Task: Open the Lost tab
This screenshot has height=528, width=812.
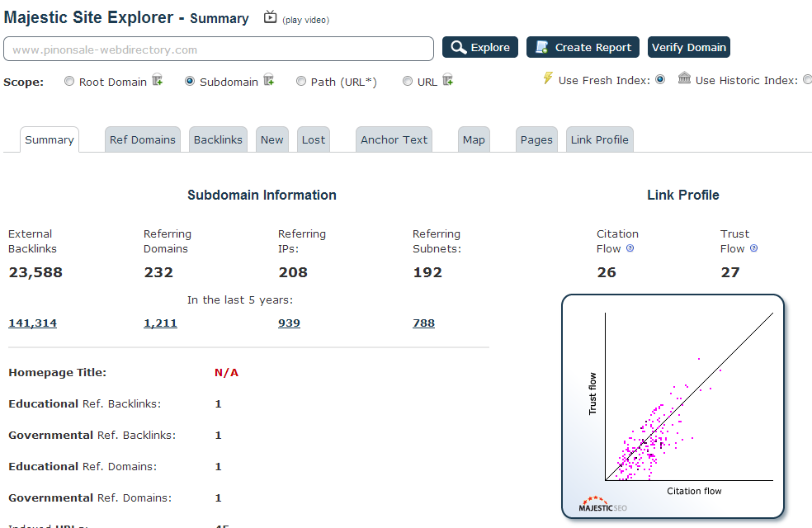Action: click(314, 139)
